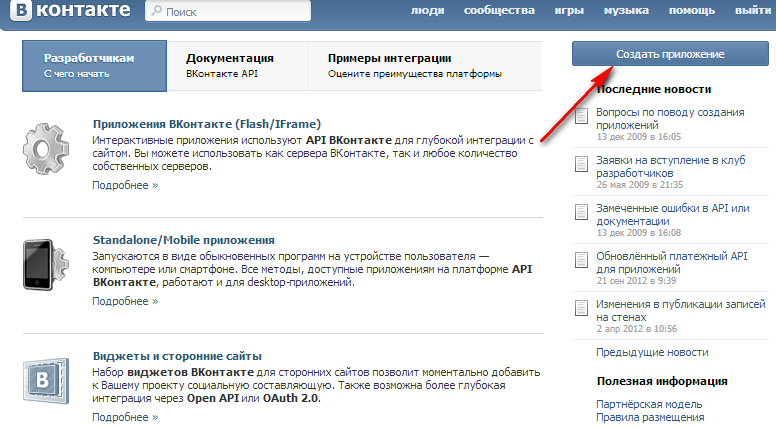Open the люди menu item

(428, 10)
